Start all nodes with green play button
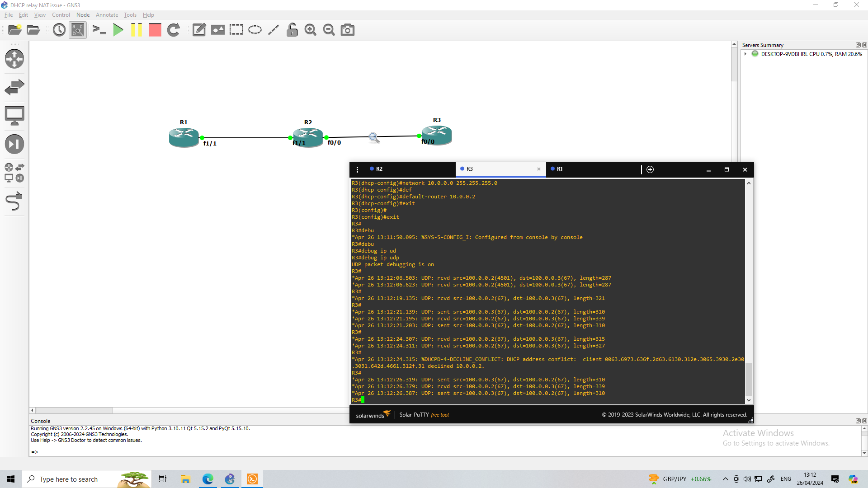868x488 pixels. 118,30
